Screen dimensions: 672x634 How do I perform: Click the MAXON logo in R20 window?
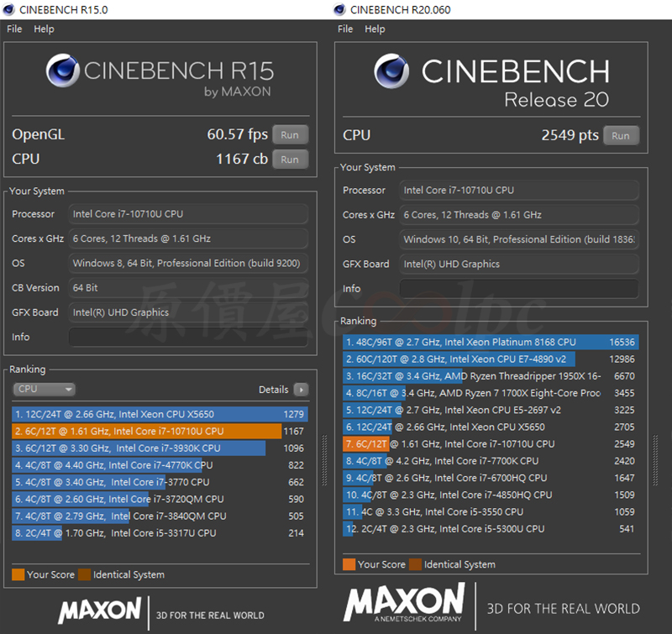click(404, 602)
